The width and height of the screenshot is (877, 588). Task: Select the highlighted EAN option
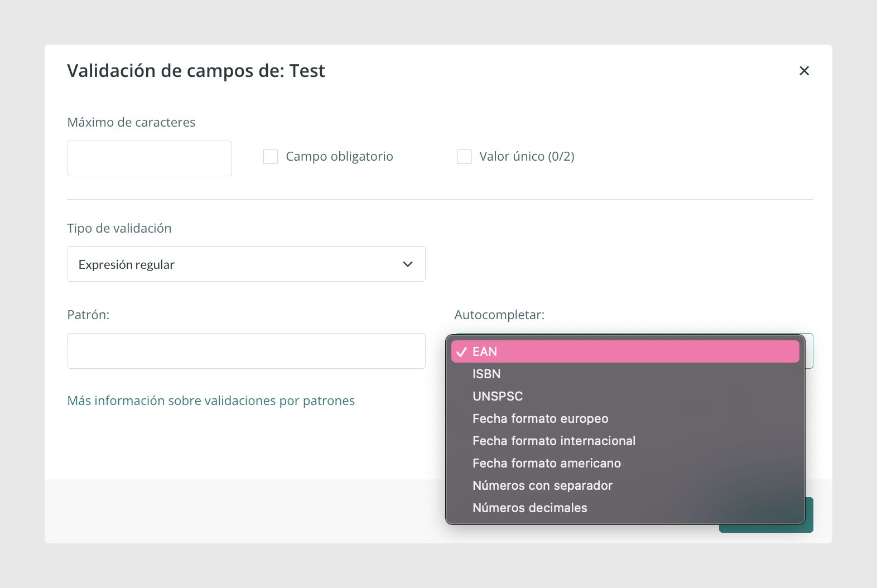[x=625, y=351]
